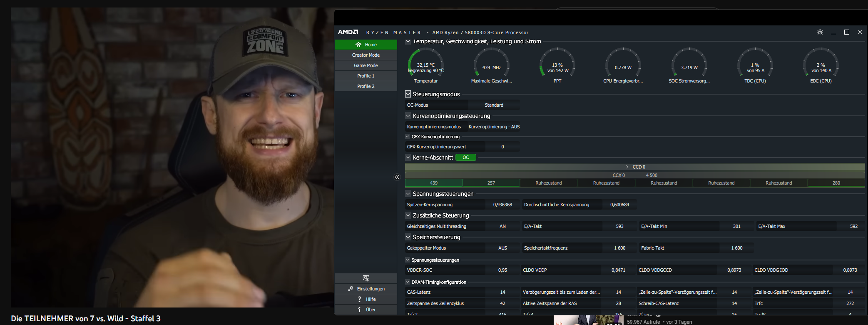Open the Hilfe menu item
The image size is (868, 325).
tap(366, 299)
